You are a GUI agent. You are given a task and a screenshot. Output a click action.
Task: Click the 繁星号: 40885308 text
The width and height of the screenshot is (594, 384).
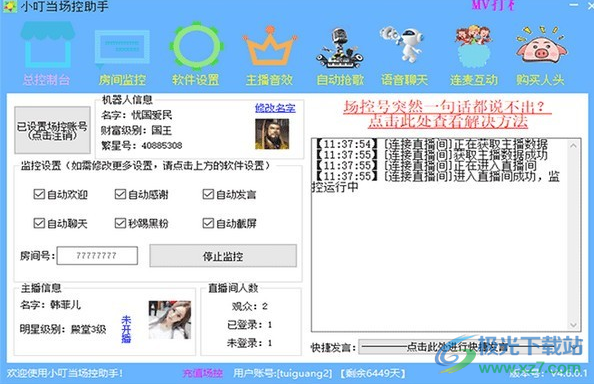coord(142,145)
